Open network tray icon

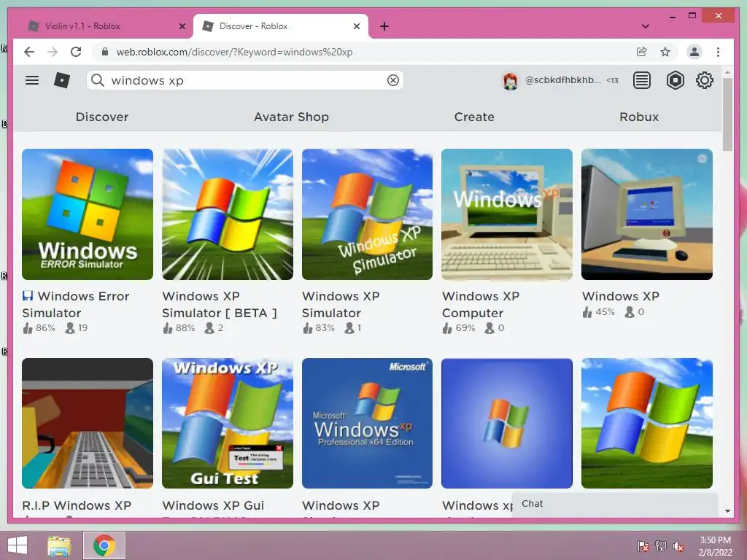click(660, 546)
